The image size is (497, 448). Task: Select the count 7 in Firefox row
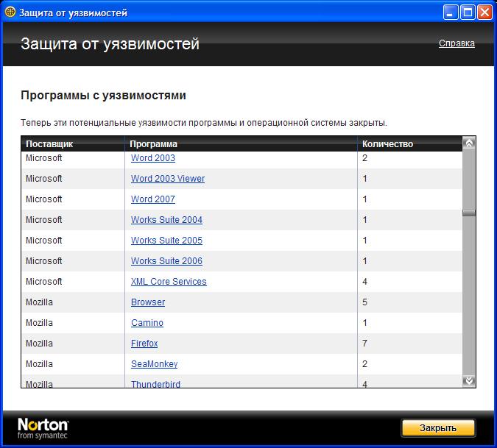click(364, 344)
